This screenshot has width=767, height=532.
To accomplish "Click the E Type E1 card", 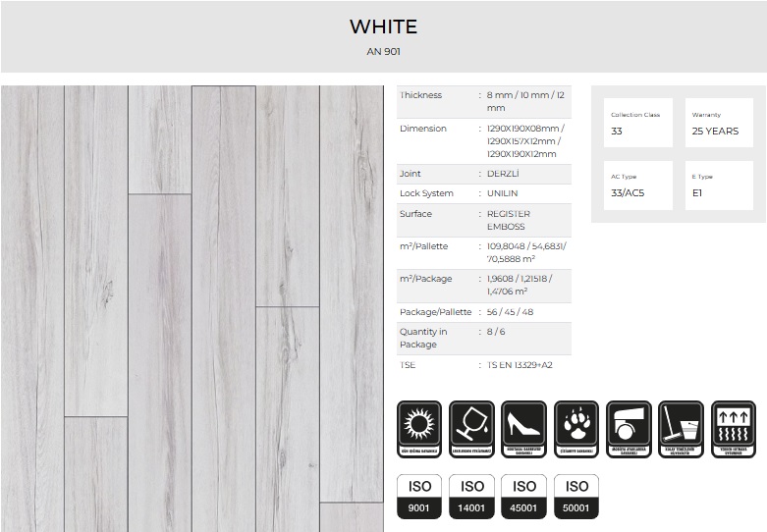I will pyautogui.click(x=719, y=186).
